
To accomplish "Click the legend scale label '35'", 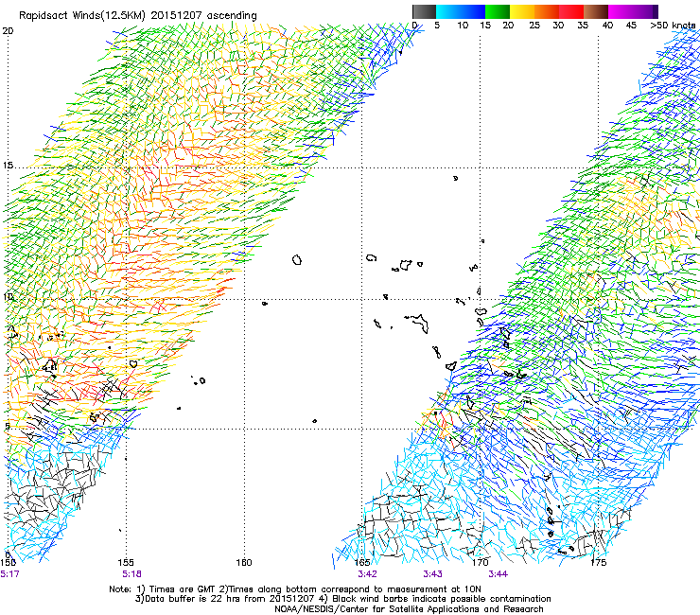I will point(583,26).
